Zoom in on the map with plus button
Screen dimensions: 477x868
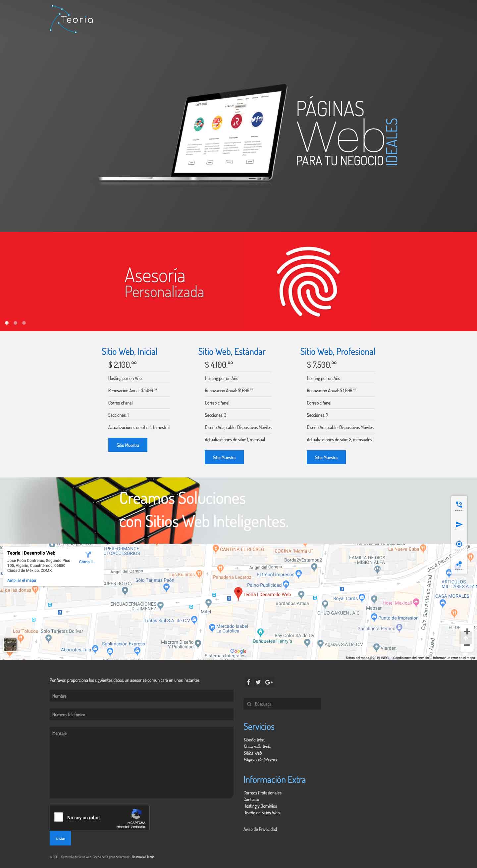(x=466, y=632)
